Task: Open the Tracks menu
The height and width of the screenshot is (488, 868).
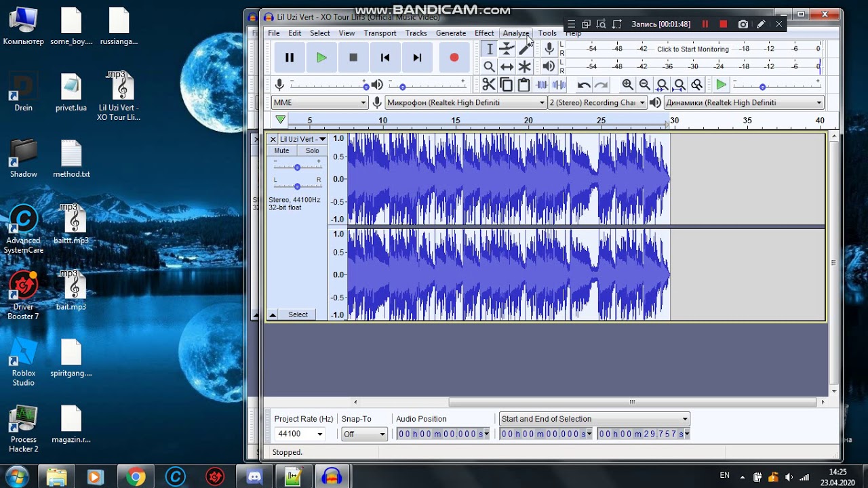Action: (416, 33)
